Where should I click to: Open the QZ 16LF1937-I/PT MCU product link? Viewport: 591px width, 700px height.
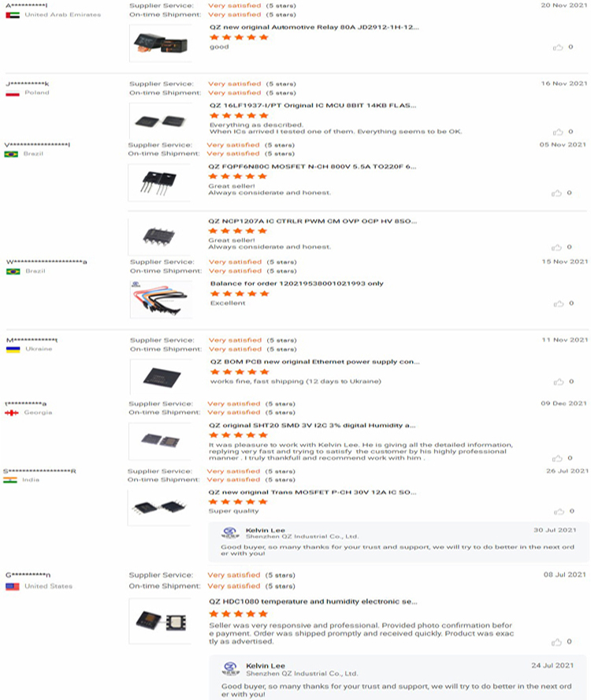click(x=312, y=105)
